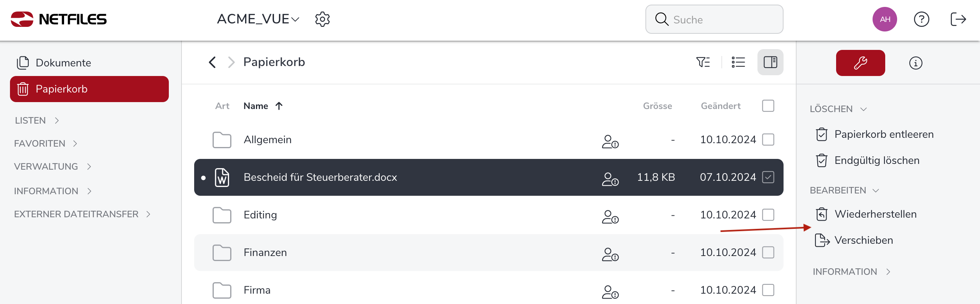Image resolution: width=980 pixels, height=304 pixels.
Task: Click Papierkorb entleeren
Action: click(x=883, y=134)
